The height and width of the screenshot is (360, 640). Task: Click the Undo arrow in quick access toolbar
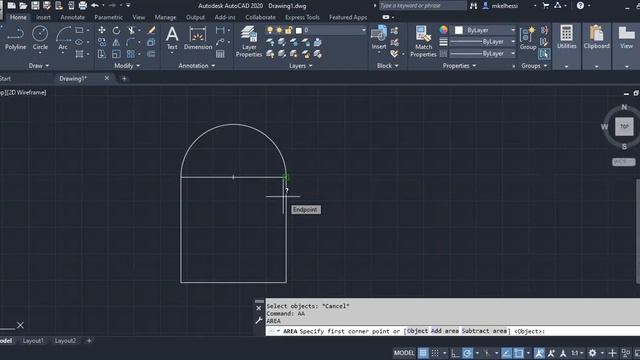tap(95, 6)
